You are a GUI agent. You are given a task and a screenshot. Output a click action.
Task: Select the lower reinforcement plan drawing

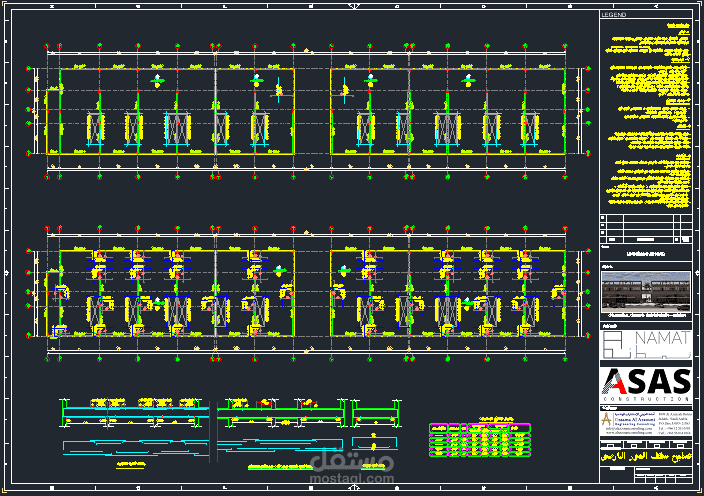308,294
